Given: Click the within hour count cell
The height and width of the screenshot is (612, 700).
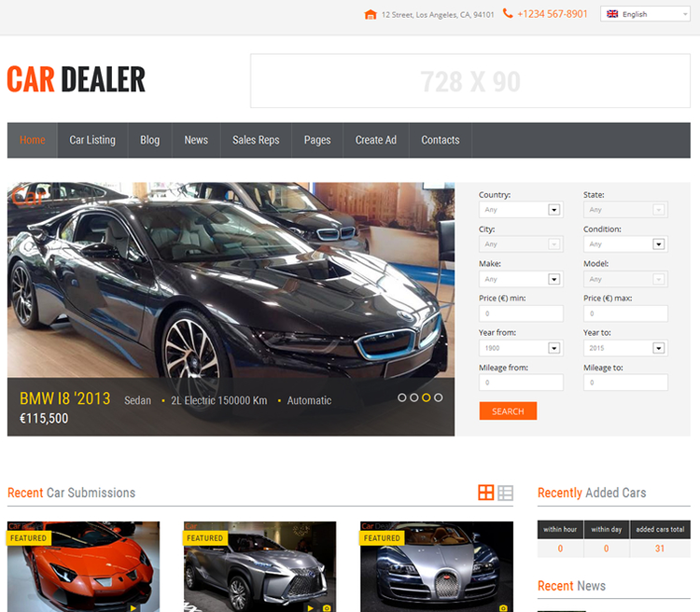Looking at the screenshot, I should click(560, 549).
